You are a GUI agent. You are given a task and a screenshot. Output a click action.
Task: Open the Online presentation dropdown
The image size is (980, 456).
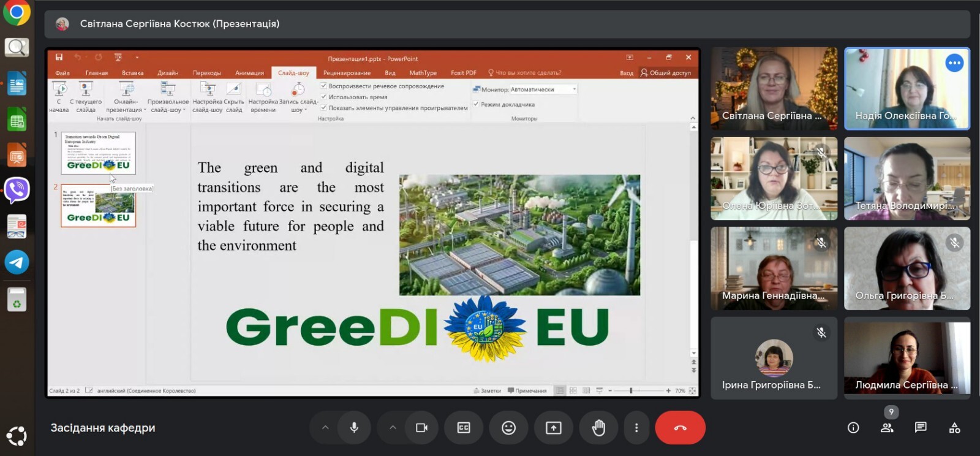(x=126, y=97)
